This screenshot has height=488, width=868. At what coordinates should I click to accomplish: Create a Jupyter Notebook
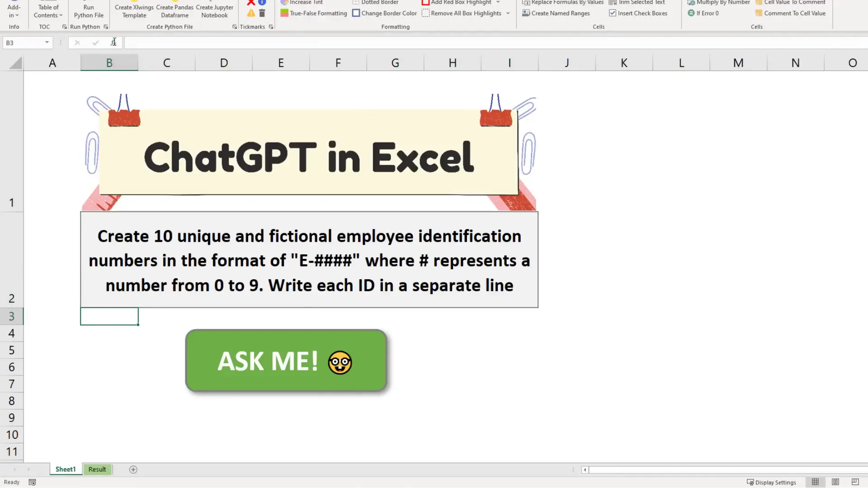click(x=214, y=11)
